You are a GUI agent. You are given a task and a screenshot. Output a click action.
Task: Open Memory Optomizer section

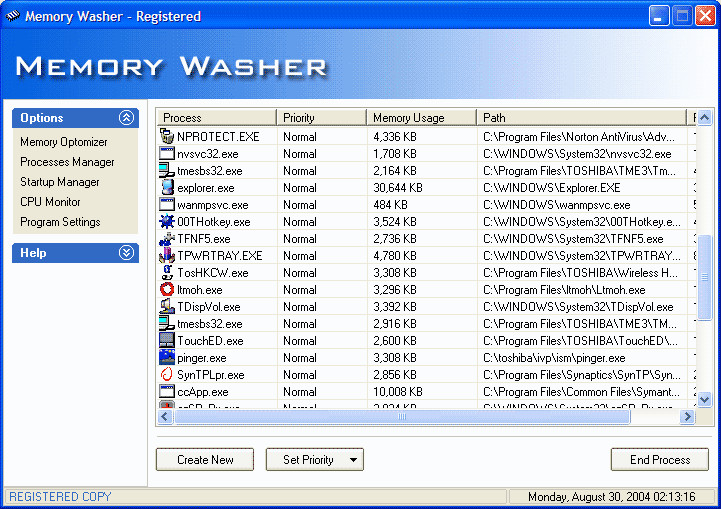63,142
